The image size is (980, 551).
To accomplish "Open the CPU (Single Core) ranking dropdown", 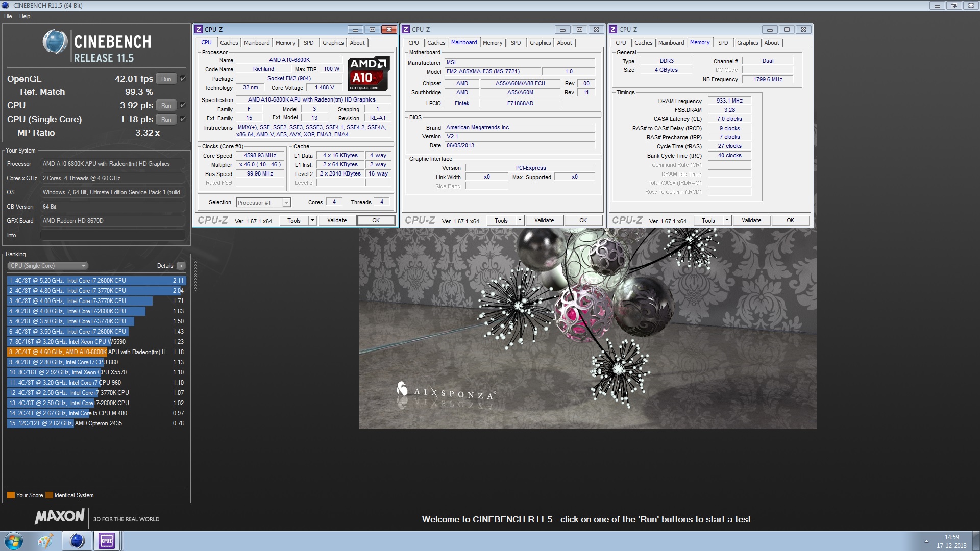I will 47,266.
